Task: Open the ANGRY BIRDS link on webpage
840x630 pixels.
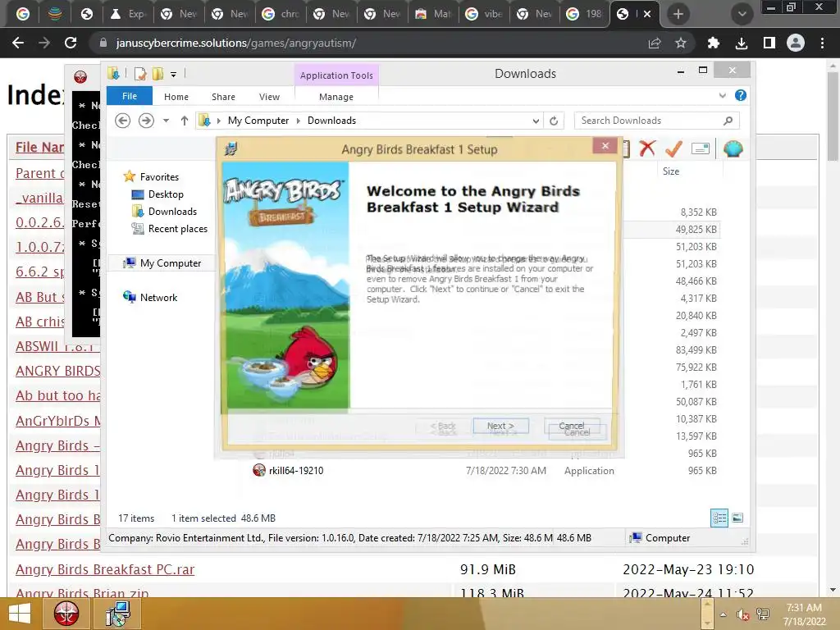Action: point(57,371)
